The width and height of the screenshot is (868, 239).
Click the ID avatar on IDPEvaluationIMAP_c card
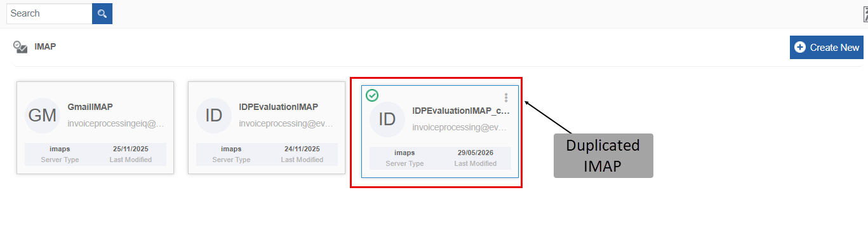tap(387, 119)
